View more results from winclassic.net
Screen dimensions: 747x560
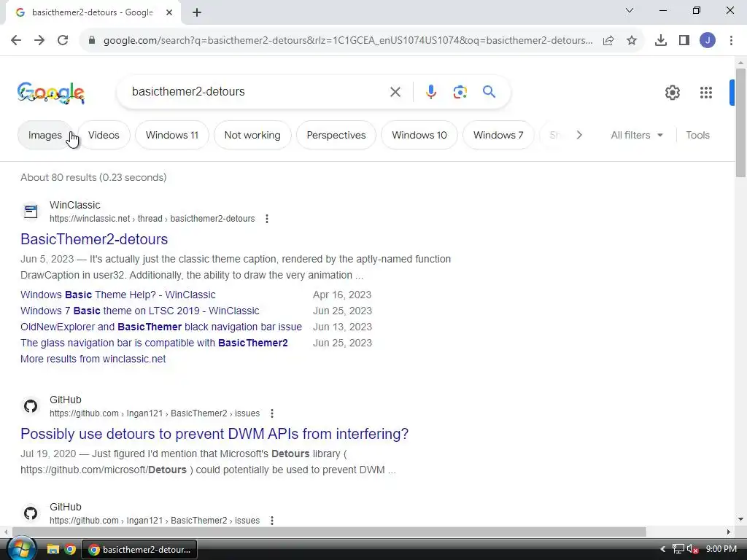click(x=93, y=359)
